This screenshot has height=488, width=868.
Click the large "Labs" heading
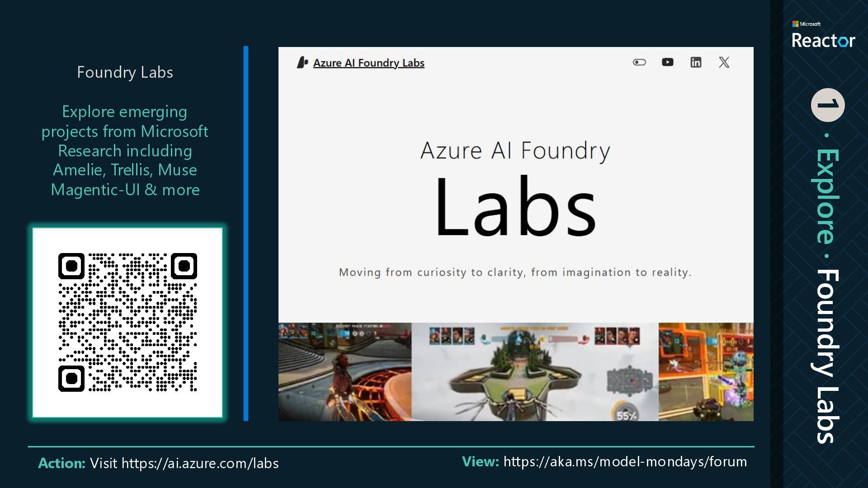(x=515, y=206)
